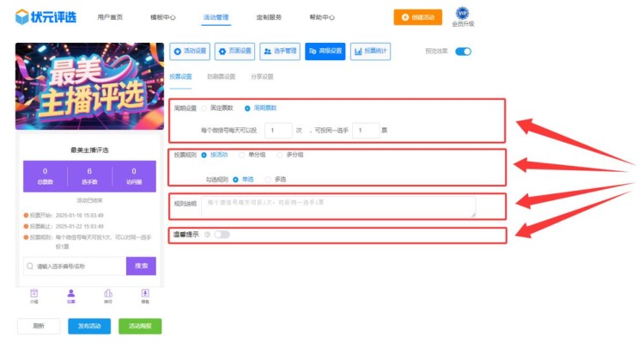Image resolution: width=644 pixels, height=355 pixels.
Task: Open 页面设置 toolbar button
Action: tap(234, 52)
